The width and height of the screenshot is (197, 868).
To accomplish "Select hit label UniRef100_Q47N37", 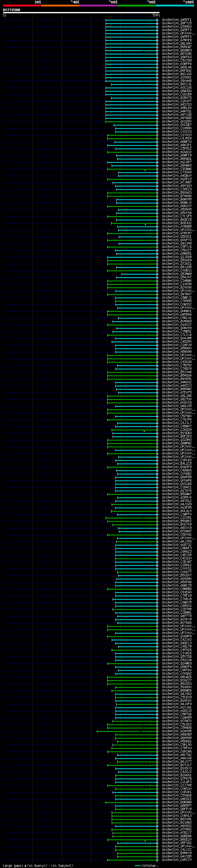I will (x=177, y=294).
